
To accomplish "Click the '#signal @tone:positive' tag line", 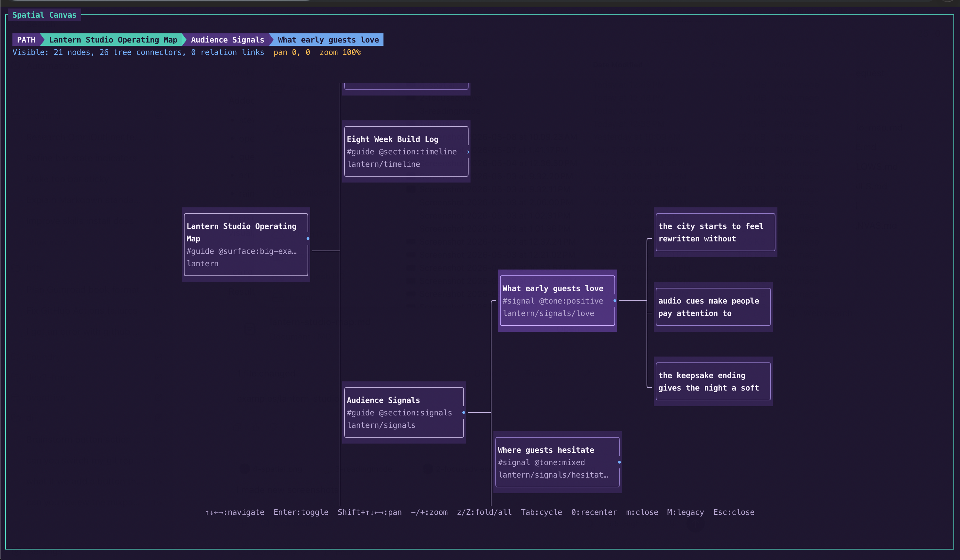I will point(553,301).
